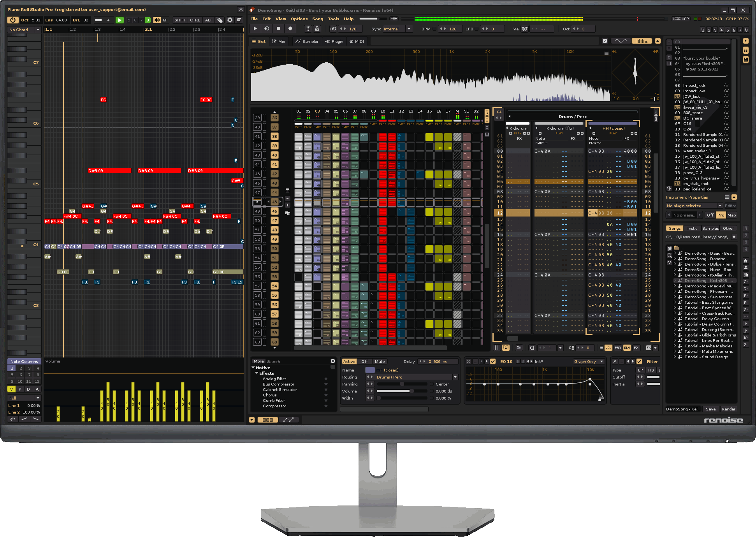The height and width of the screenshot is (537, 756).
Task: Remove the Filter device with its X icon
Action: 615,361
